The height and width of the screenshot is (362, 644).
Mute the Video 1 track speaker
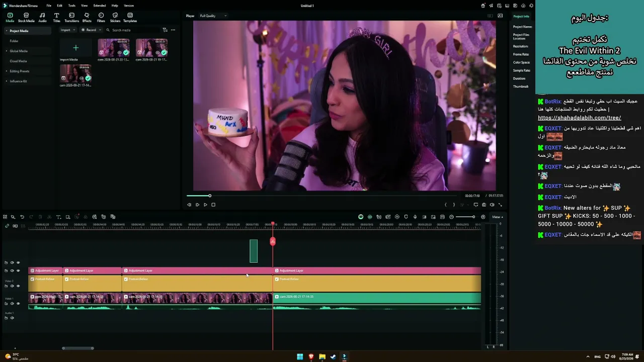coord(12,304)
